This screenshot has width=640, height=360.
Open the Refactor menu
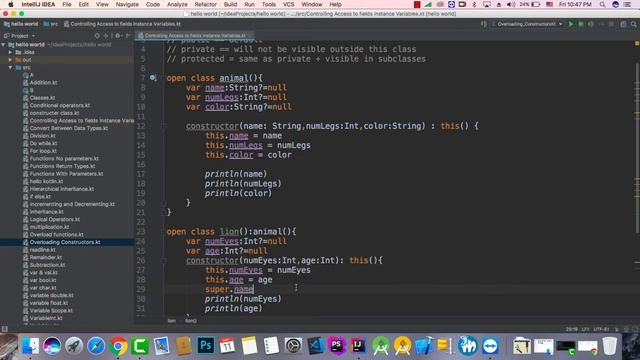click(205, 4)
